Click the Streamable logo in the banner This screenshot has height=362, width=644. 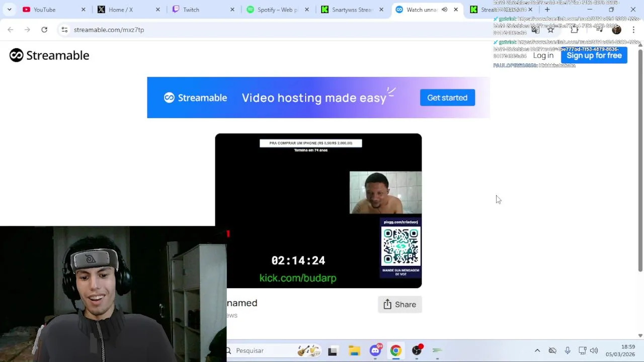pyautogui.click(x=195, y=98)
